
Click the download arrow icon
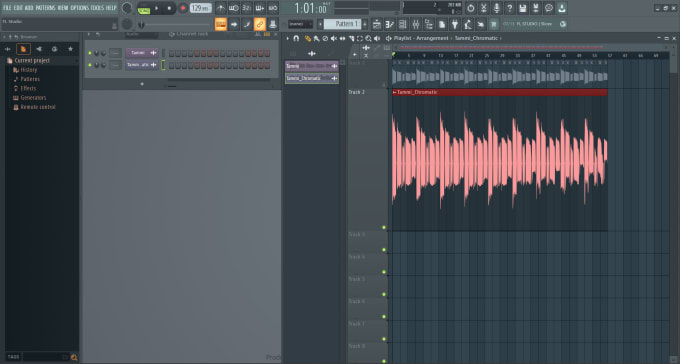coord(562,8)
